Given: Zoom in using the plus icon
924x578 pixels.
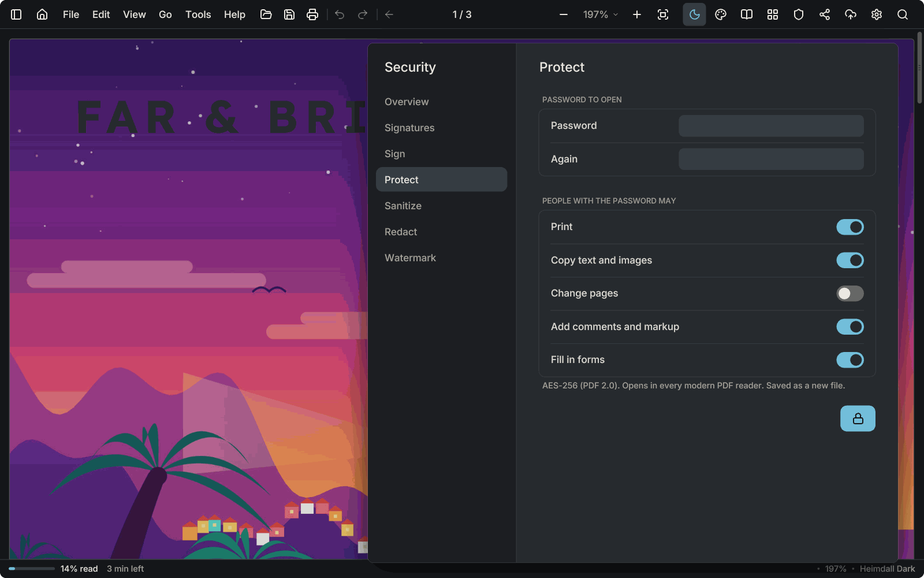Looking at the screenshot, I should (637, 14).
